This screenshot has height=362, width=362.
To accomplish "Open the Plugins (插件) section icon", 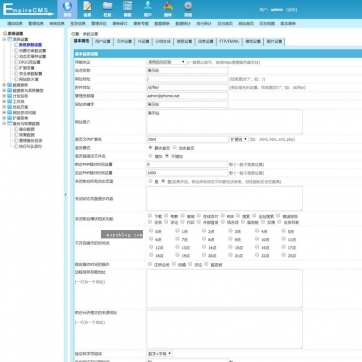I will pos(168,9).
